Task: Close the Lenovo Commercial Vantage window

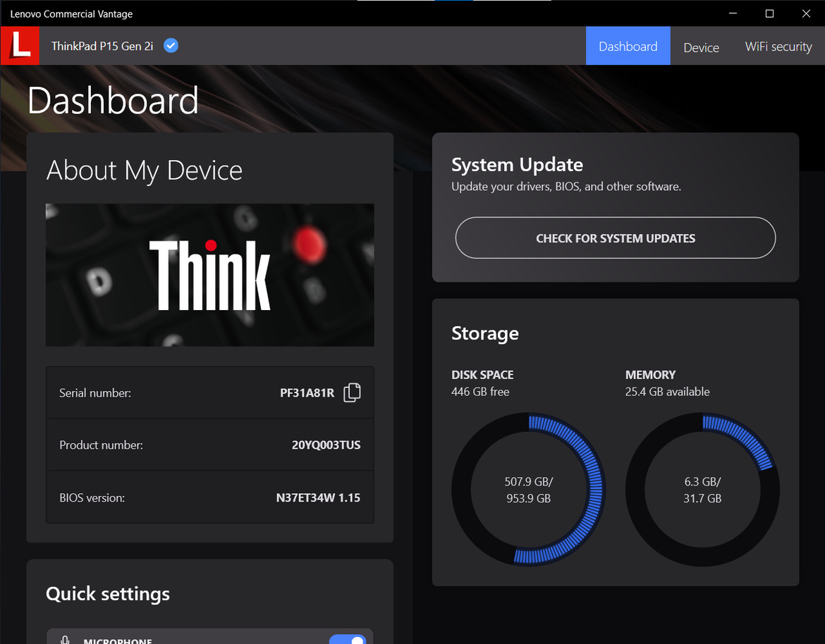Action: 806,13
